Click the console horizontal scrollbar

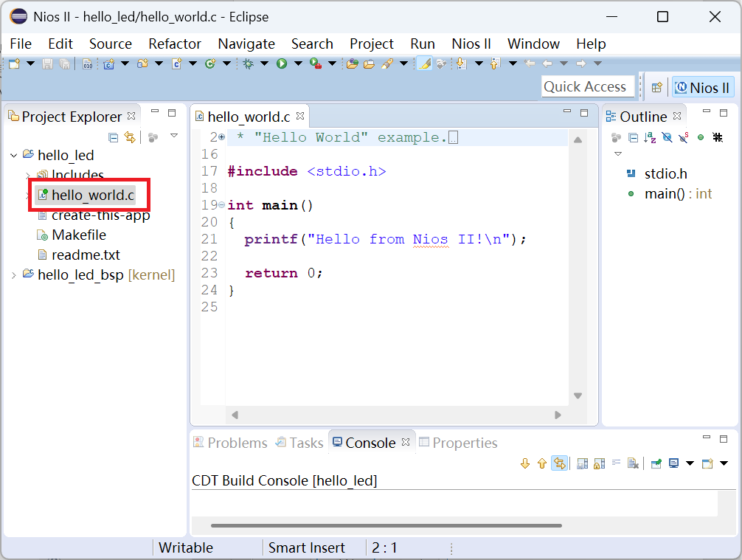pyautogui.click(x=386, y=525)
